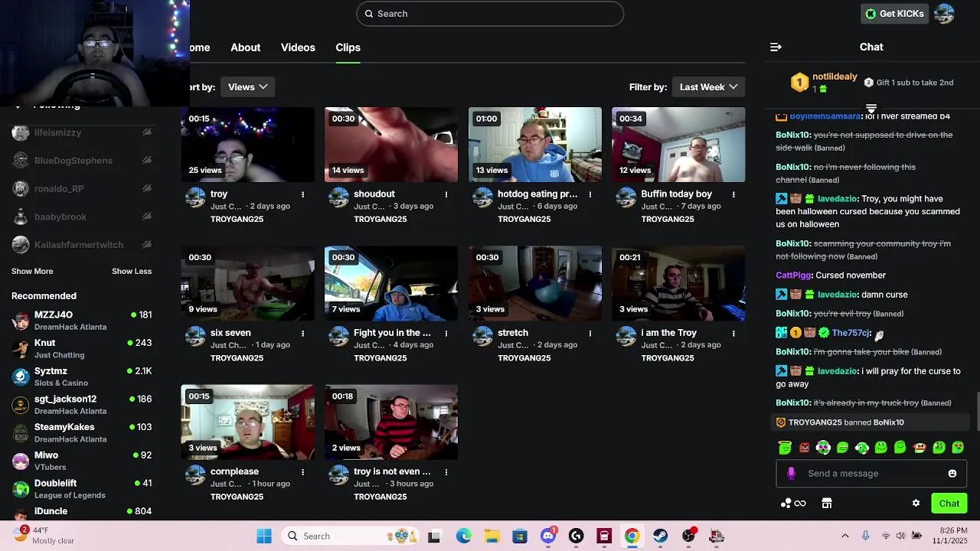The height and width of the screenshot is (551, 980).
Task: Open options menu for hotdog eating clip
Action: point(590,194)
